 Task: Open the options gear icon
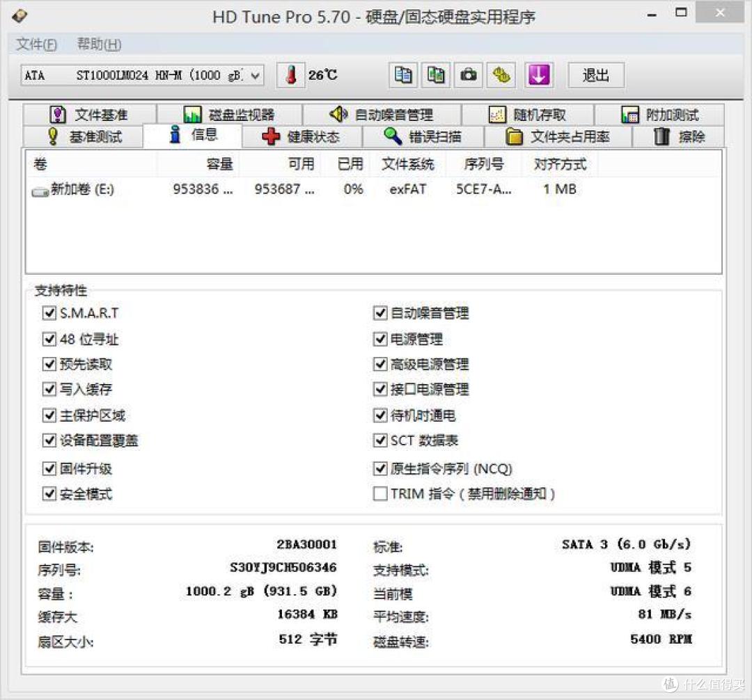click(x=501, y=75)
